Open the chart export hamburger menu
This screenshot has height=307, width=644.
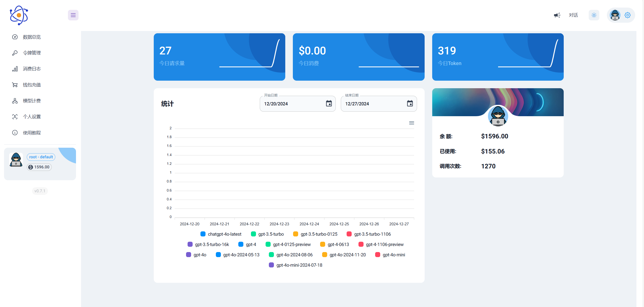click(411, 123)
